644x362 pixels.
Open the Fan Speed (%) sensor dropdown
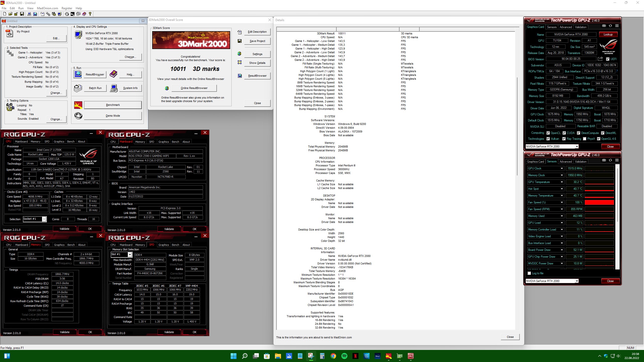pos(561,202)
